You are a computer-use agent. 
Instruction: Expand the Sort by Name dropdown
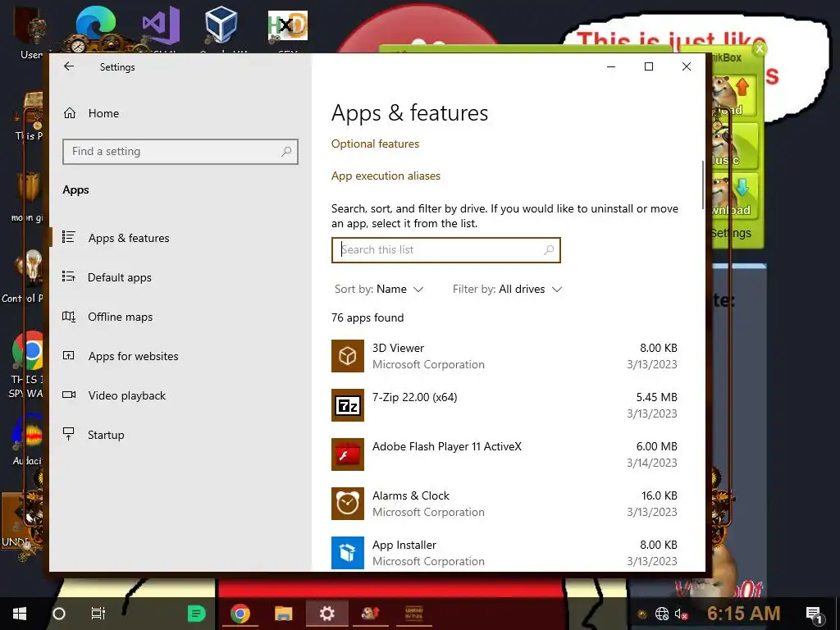pyautogui.click(x=379, y=290)
